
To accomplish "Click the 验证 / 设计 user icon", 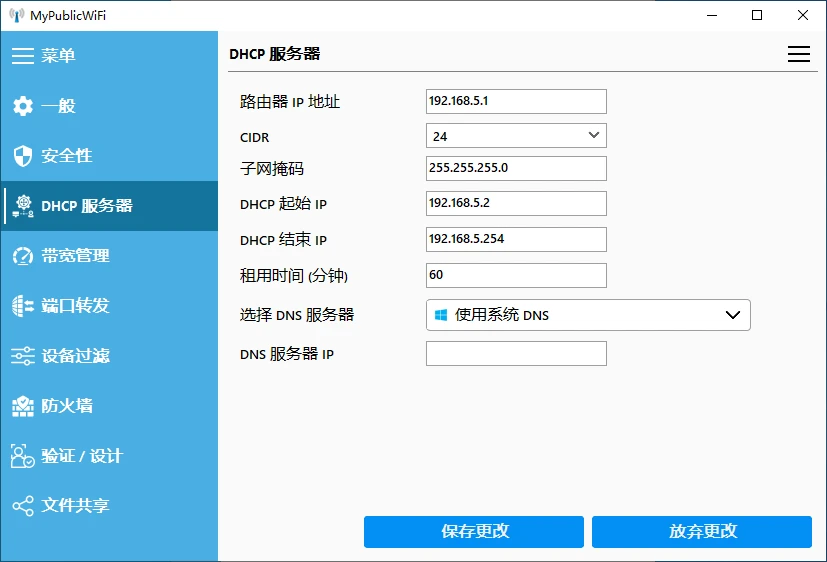I will (x=23, y=456).
